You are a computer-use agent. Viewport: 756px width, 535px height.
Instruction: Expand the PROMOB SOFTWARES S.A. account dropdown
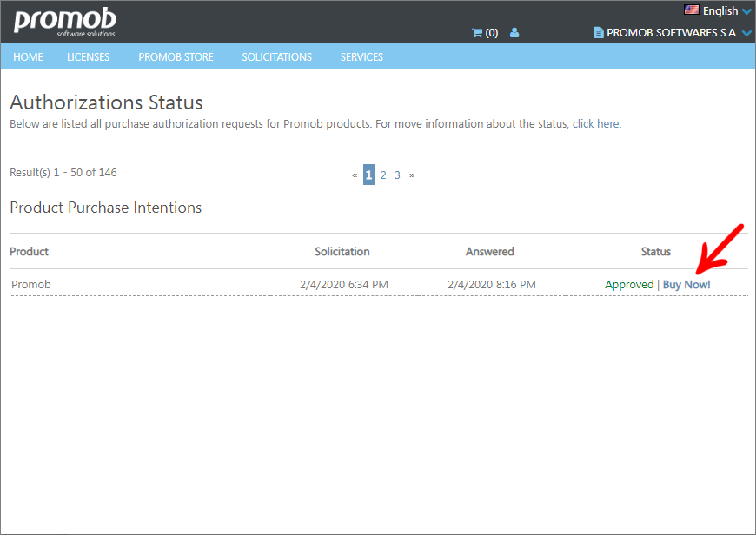coord(746,33)
